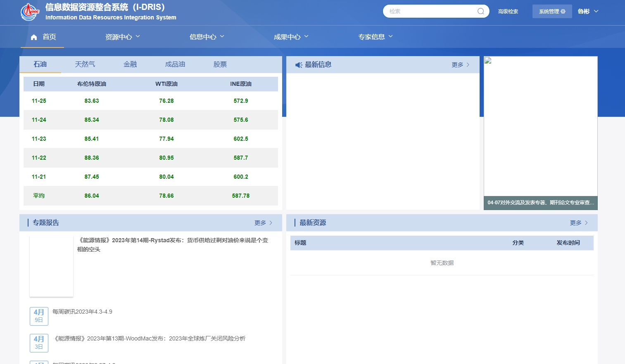Open 《能源情报》2023年第13期-WoodMac发布 report

(149, 338)
